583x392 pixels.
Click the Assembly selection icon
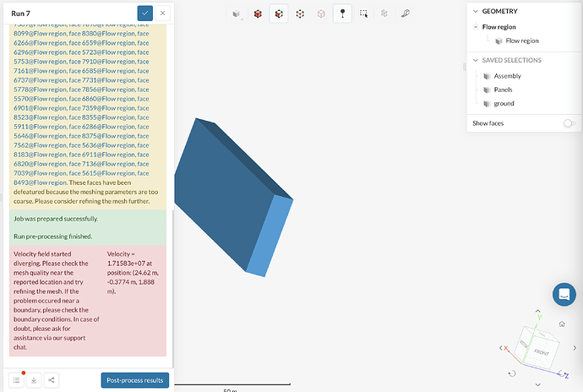(x=487, y=76)
